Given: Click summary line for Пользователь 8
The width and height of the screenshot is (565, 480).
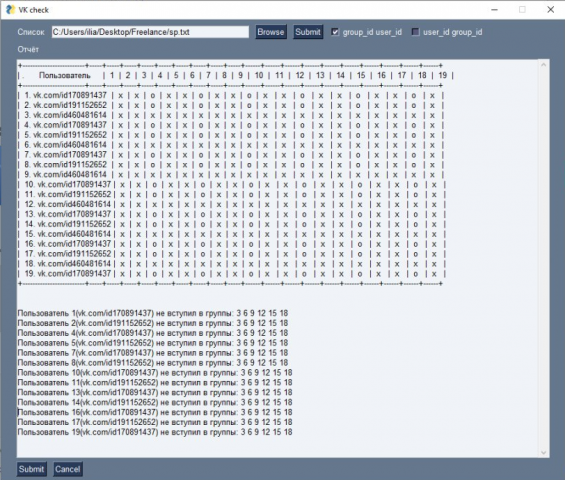Looking at the screenshot, I should click(153, 363).
